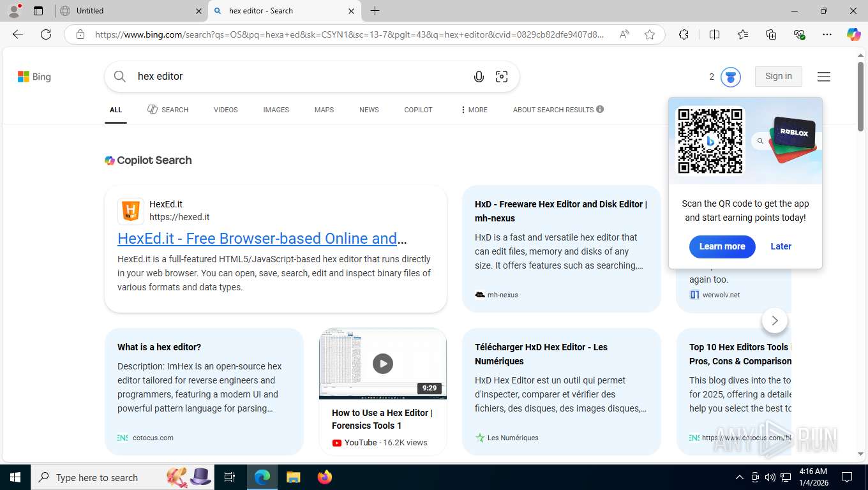
Task: Click the info icon beside About Search Results
Action: coord(600,109)
